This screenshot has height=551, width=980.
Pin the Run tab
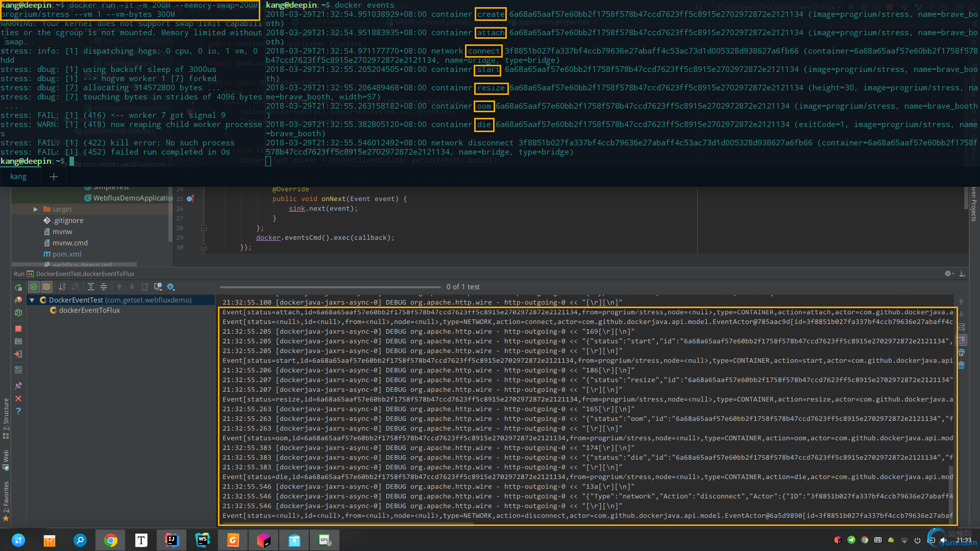click(18, 386)
